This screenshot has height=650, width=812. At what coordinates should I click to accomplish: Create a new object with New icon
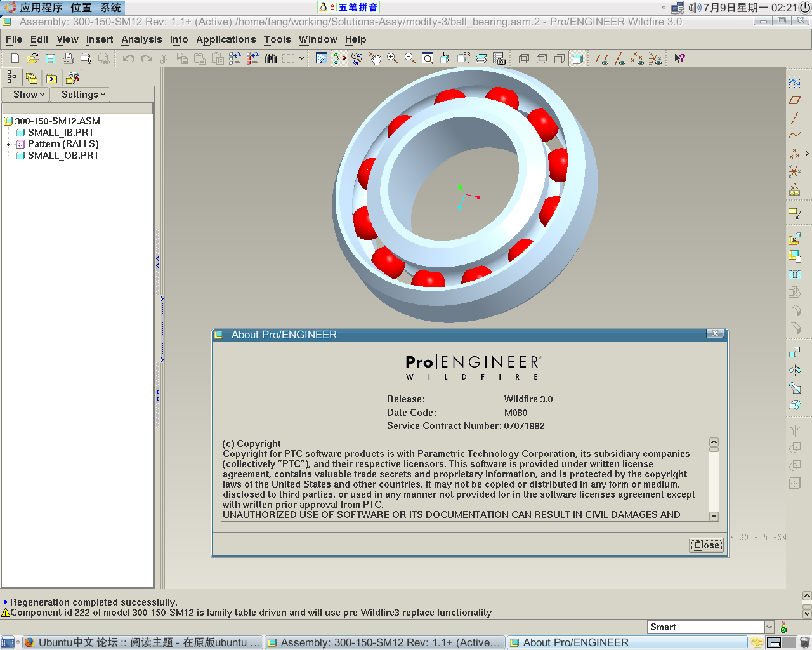tap(15, 58)
